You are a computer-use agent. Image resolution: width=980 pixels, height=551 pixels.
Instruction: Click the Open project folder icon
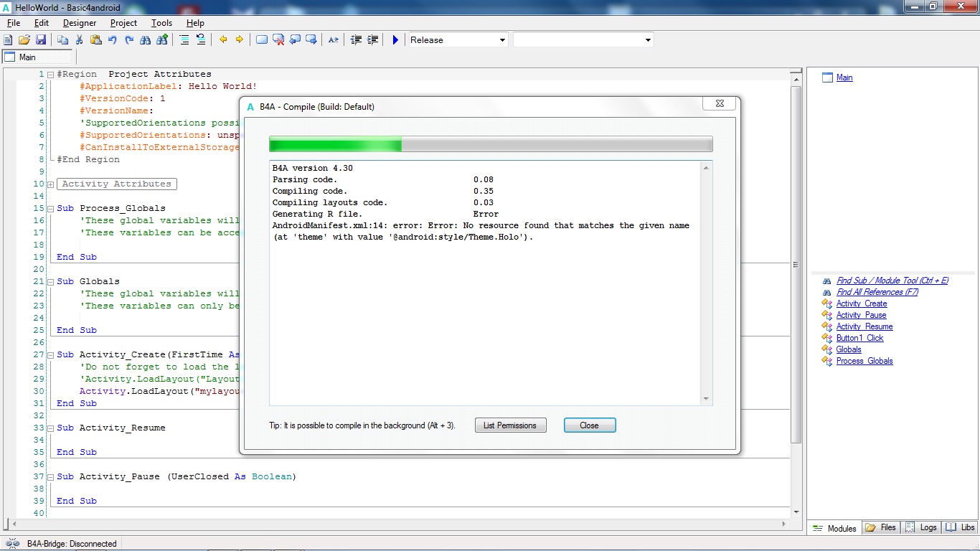pyautogui.click(x=24, y=40)
